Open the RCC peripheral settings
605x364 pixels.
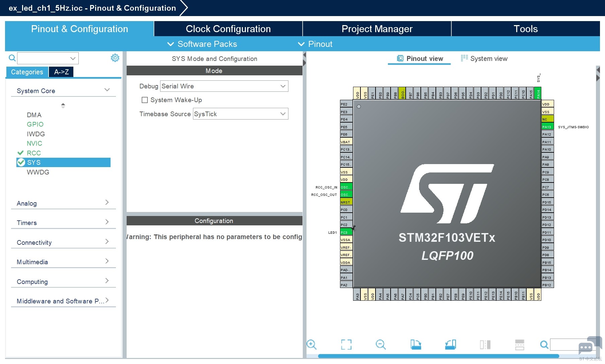click(x=34, y=153)
